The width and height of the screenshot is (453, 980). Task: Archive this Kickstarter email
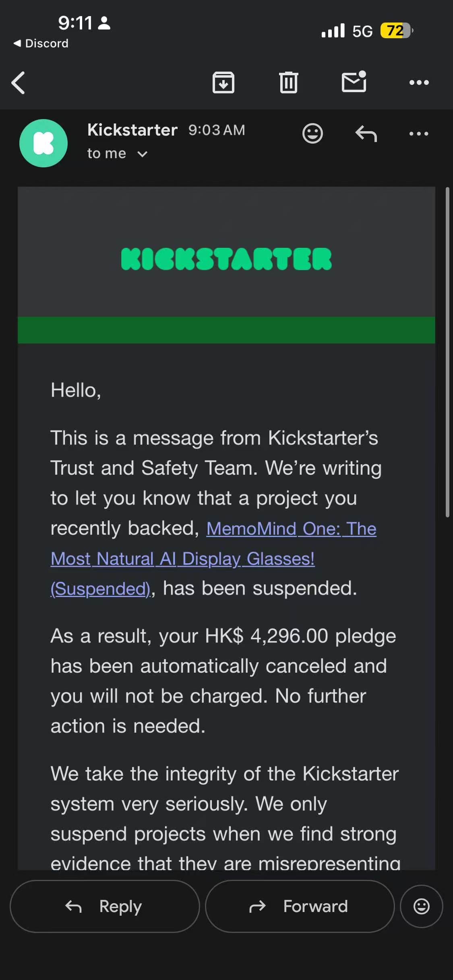pos(223,82)
